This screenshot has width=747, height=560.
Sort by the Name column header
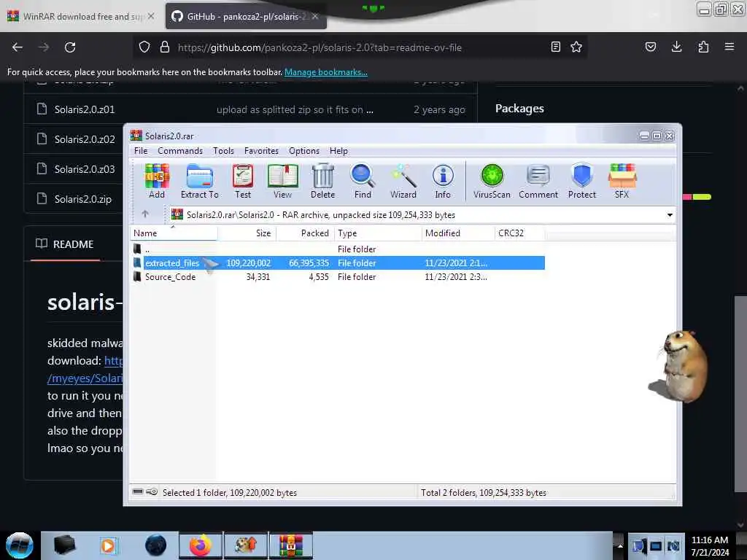point(174,233)
